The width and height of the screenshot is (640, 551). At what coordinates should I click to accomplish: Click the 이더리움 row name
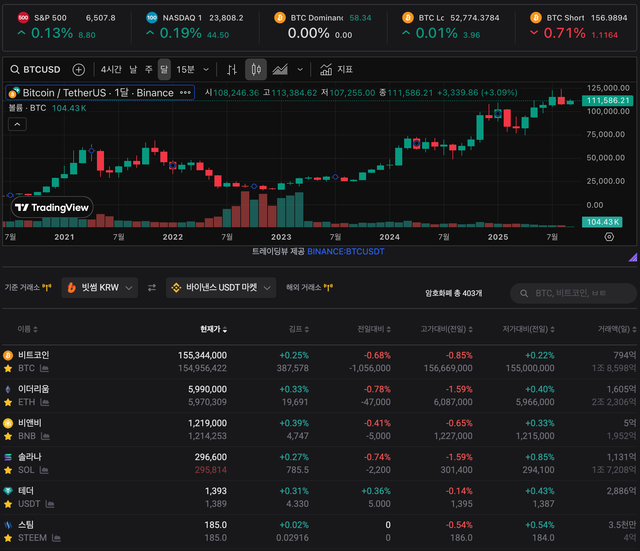pyautogui.click(x=33, y=389)
